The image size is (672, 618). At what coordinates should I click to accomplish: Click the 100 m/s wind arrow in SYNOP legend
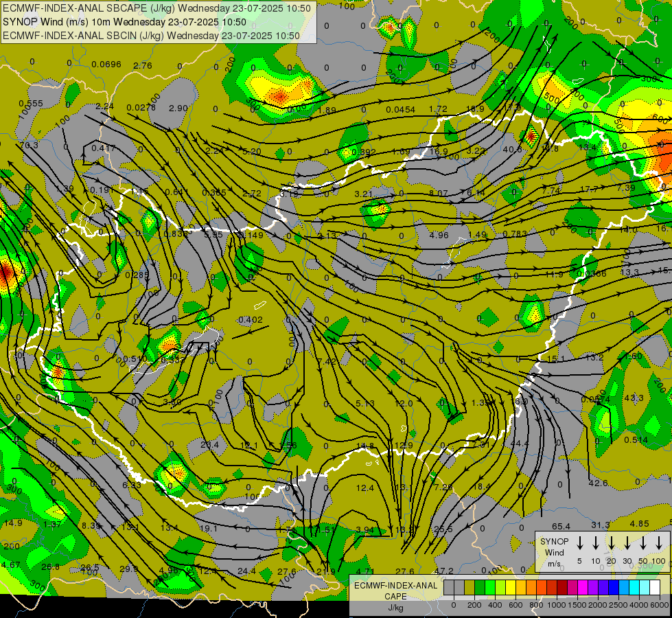click(x=659, y=543)
